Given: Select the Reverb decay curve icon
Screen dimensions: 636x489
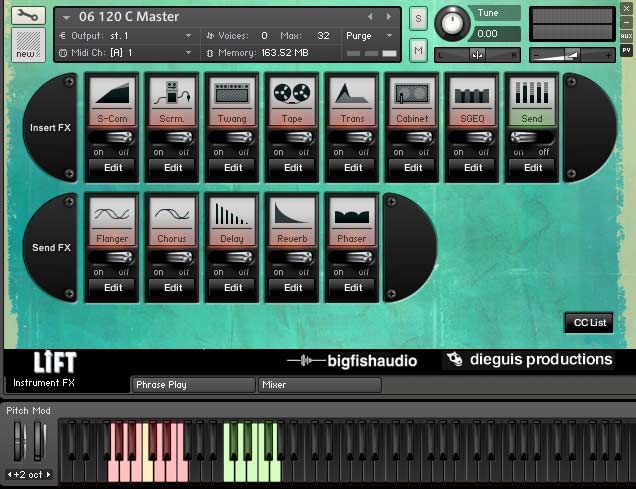Looking at the screenshot, I should point(292,213).
